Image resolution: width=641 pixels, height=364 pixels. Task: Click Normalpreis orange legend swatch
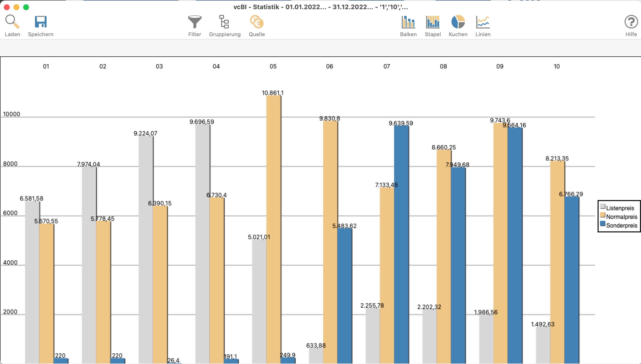tap(602, 215)
